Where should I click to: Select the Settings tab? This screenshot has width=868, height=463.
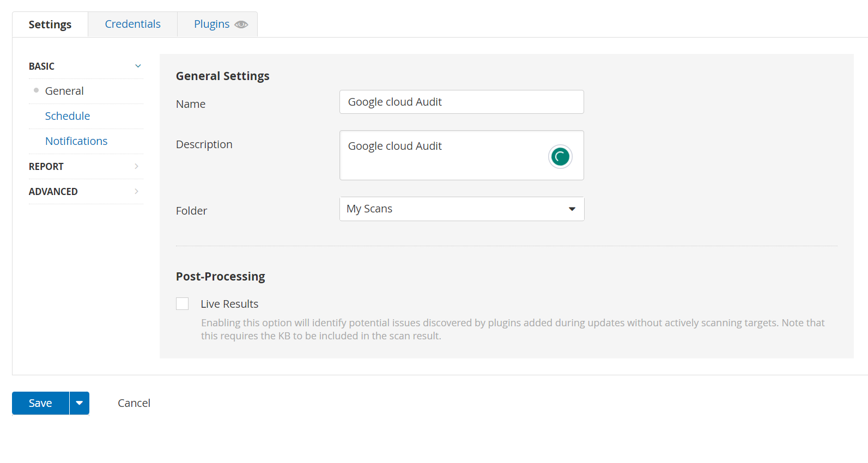[x=50, y=25]
